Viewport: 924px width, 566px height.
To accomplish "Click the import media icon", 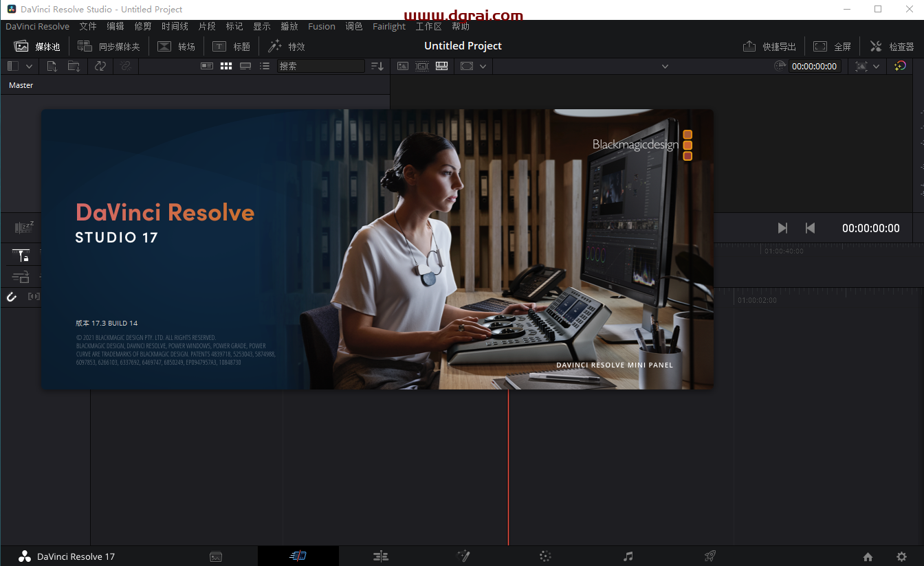I will [x=52, y=66].
